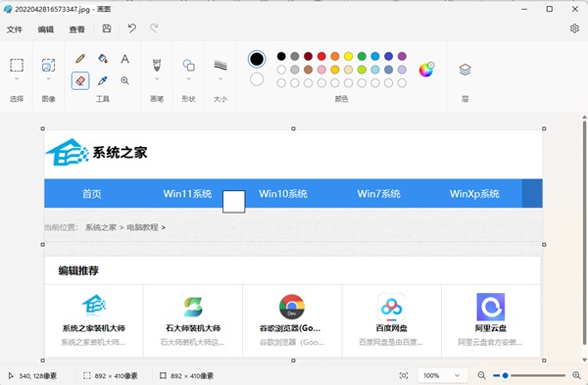Click the fit-to-window icon in status bar
This screenshot has height=385, width=588.
click(404, 375)
